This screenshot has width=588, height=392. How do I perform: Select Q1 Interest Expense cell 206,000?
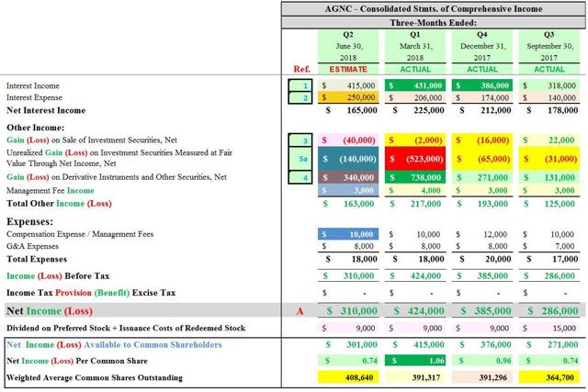point(415,97)
